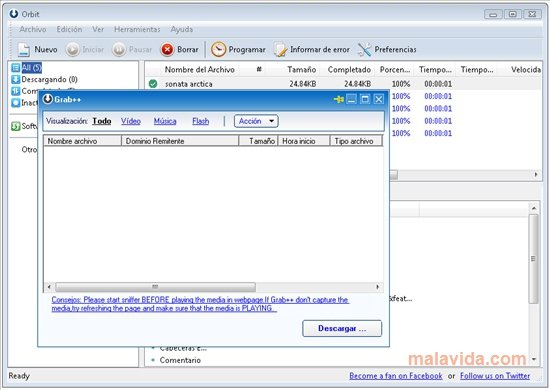This screenshot has width=550, height=390.
Task: Click the Nuevo new download icon
Action: click(x=24, y=49)
